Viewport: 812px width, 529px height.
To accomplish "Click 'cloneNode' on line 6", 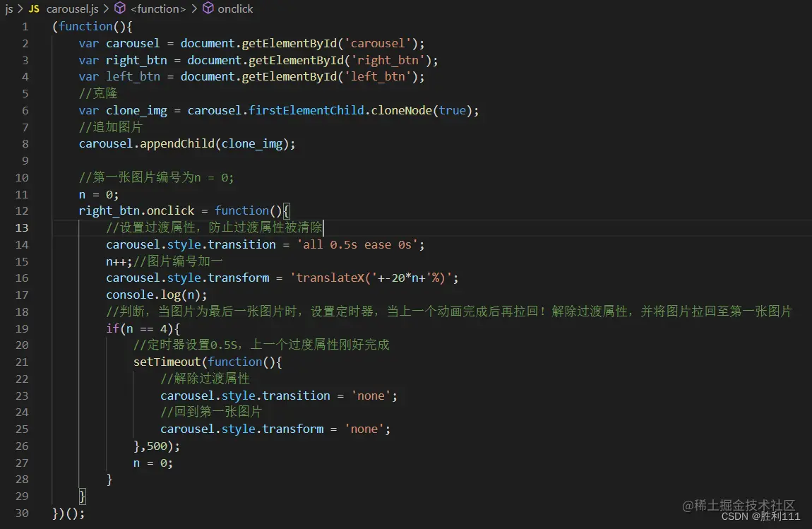I will click(401, 110).
